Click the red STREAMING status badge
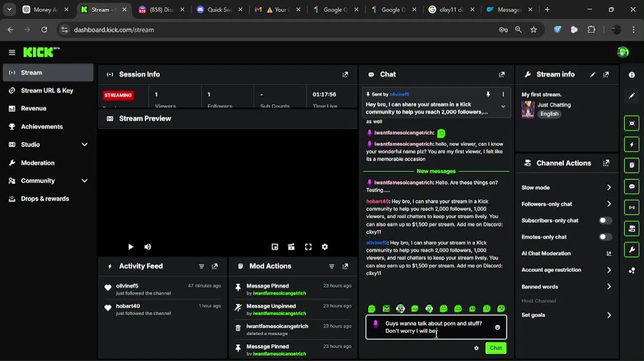The image size is (644, 361). click(x=118, y=95)
